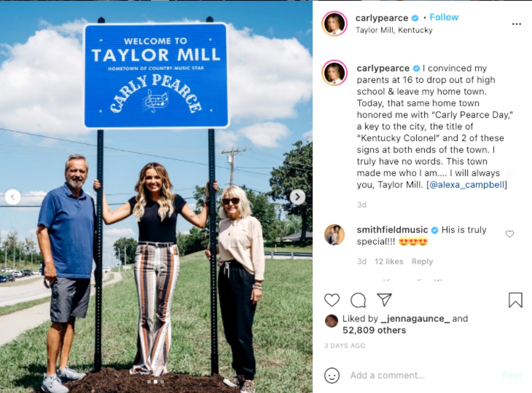
Task: Open smithfieldmusic profile avatar
Action: (x=334, y=234)
